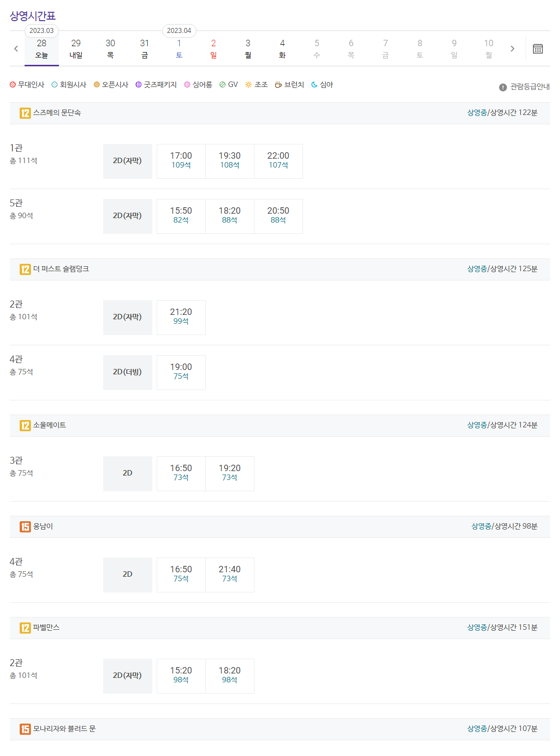Viewport: 560px width, 756px height.
Task: Book 파벨만스 18:20 showtime with 98석
Action: click(x=230, y=676)
